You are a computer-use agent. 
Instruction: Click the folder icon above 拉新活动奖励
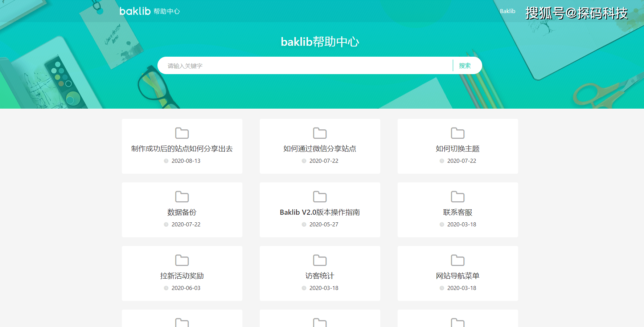[x=182, y=260]
